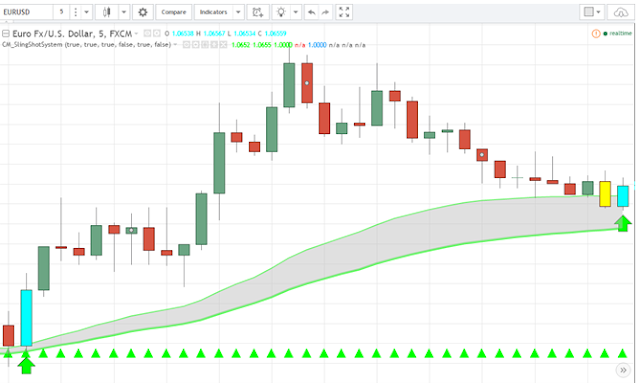Click the redo arrow icon
This screenshot has height=383, width=640.
pyautogui.click(x=325, y=12)
